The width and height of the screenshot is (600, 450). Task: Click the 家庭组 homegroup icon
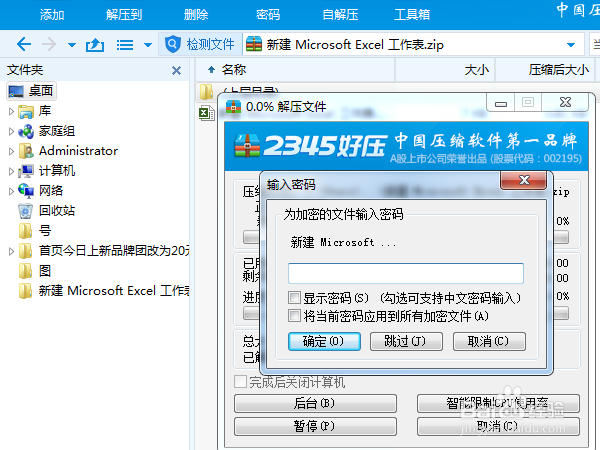pos(26,131)
